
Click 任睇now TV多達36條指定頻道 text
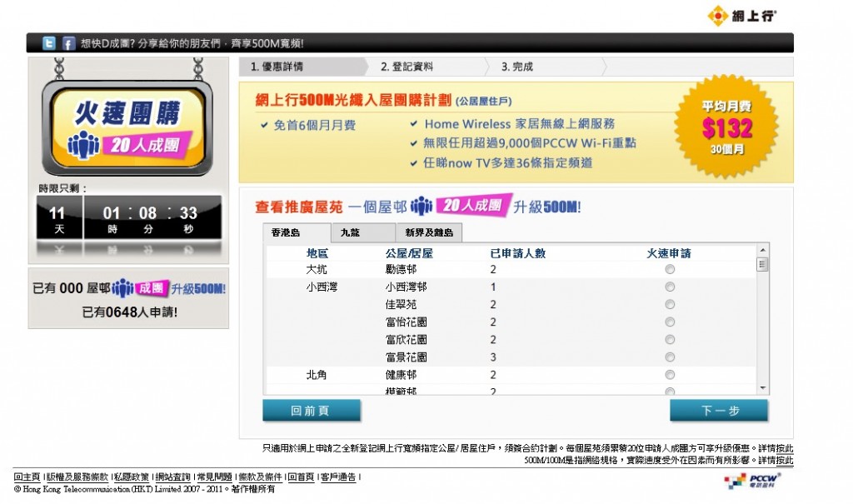[508, 162]
